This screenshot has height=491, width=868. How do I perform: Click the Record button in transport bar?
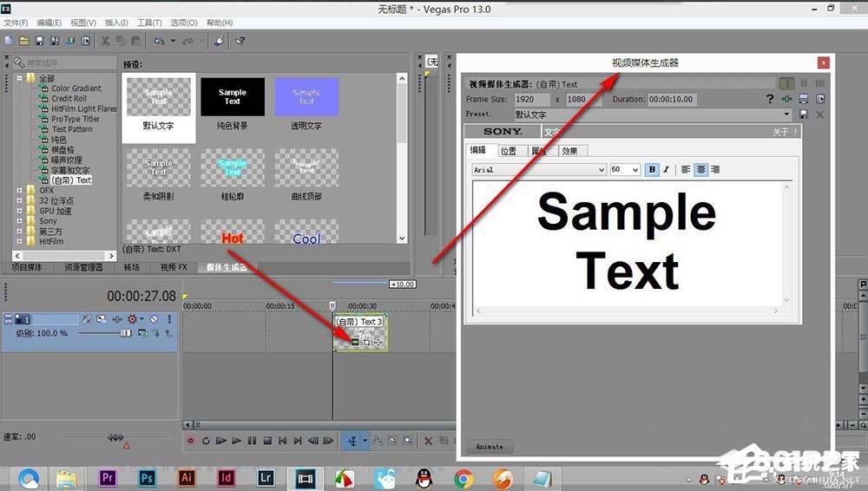190,441
